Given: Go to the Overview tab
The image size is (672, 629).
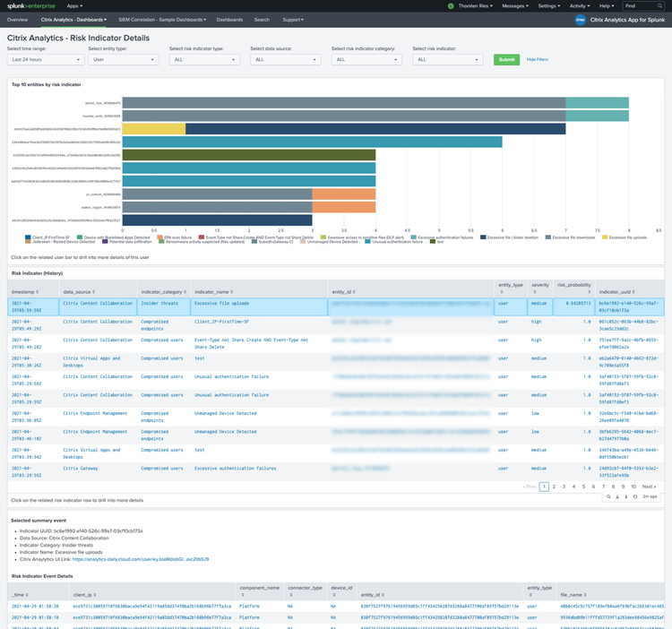Looking at the screenshot, I should [x=17, y=20].
